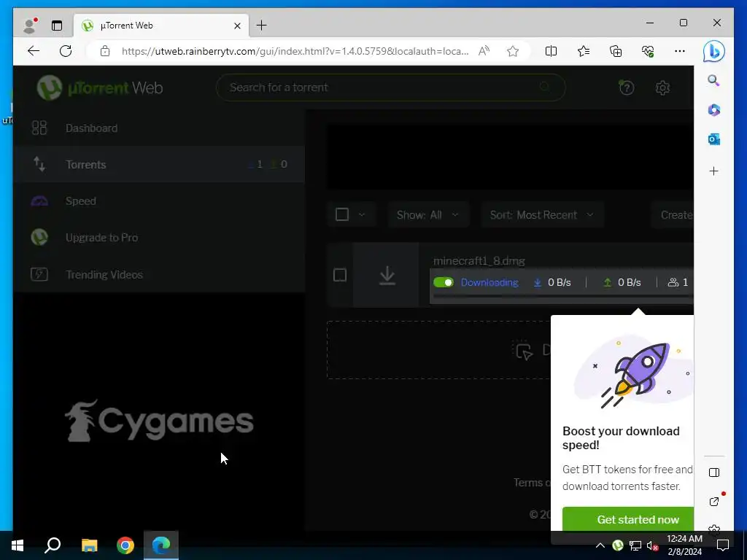This screenshot has height=560, width=747.
Task: Click the minecraft1_8.dmg progress bar
Action: point(563,296)
